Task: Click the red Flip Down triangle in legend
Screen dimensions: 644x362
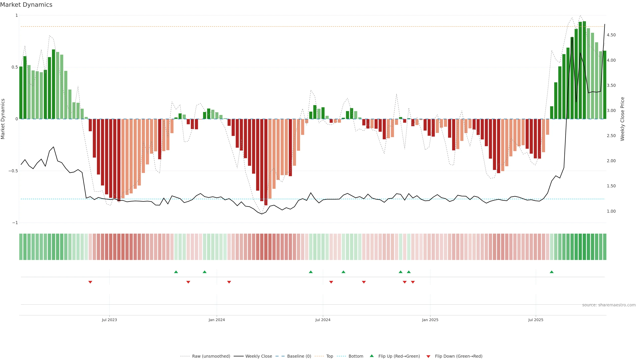Action: point(428,356)
